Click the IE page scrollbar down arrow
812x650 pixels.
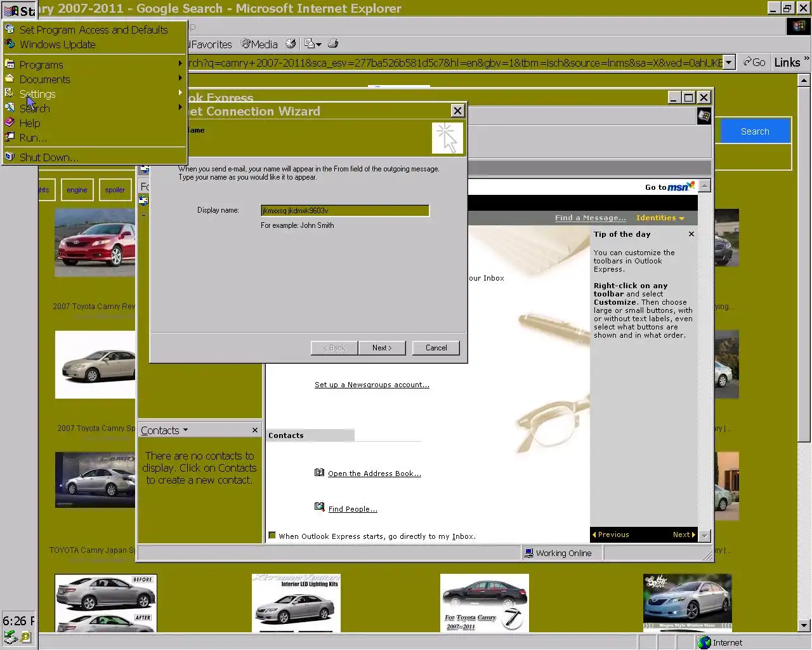pyautogui.click(x=804, y=625)
